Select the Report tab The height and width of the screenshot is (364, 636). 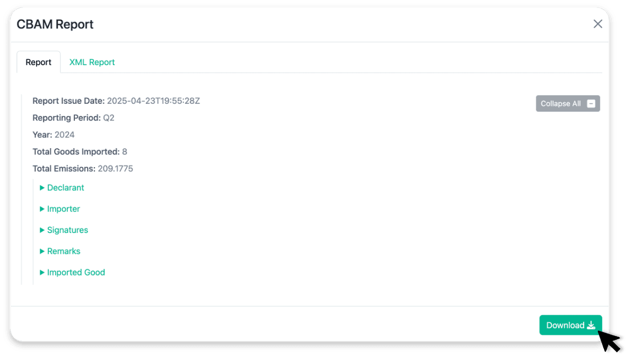point(39,62)
